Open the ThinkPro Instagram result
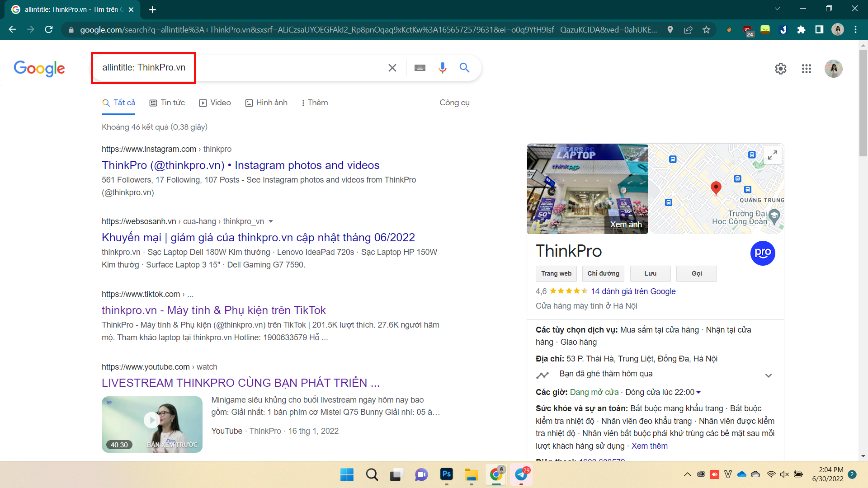 tap(241, 165)
